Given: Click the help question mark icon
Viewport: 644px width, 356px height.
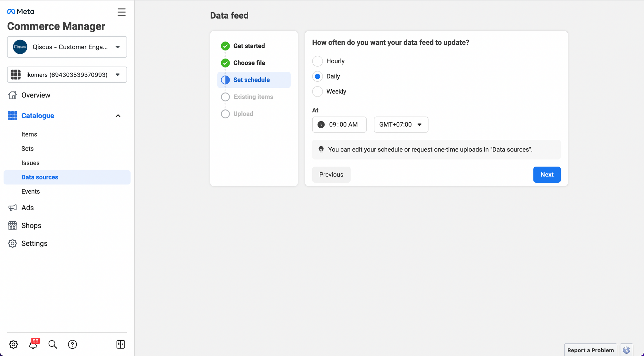Looking at the screenshot, I should click(72, 344).
